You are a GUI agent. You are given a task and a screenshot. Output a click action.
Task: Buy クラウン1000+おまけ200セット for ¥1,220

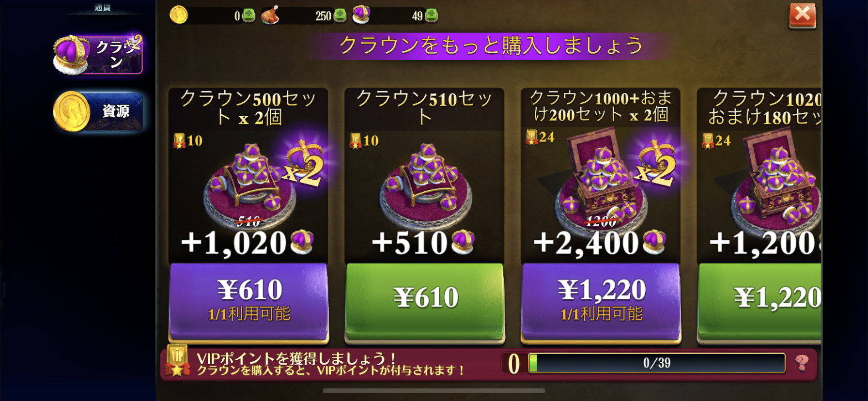click(601, 301)
